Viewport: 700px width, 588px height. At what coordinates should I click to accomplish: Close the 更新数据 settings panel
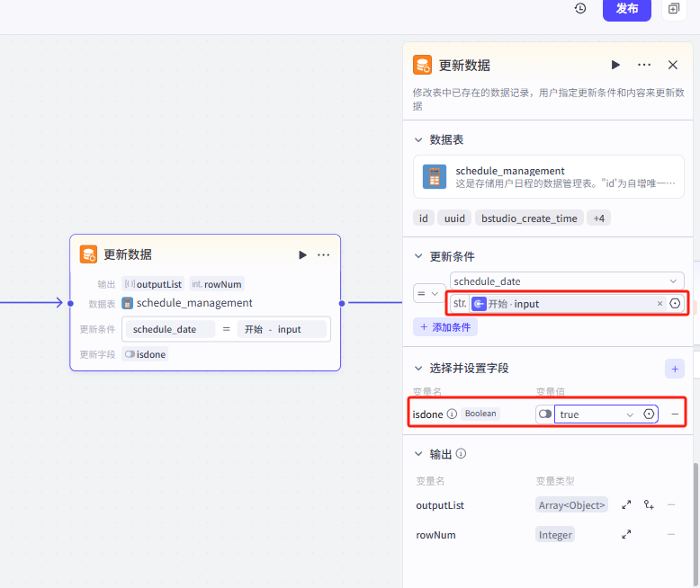pyautogui.click(x=673, y=65)
